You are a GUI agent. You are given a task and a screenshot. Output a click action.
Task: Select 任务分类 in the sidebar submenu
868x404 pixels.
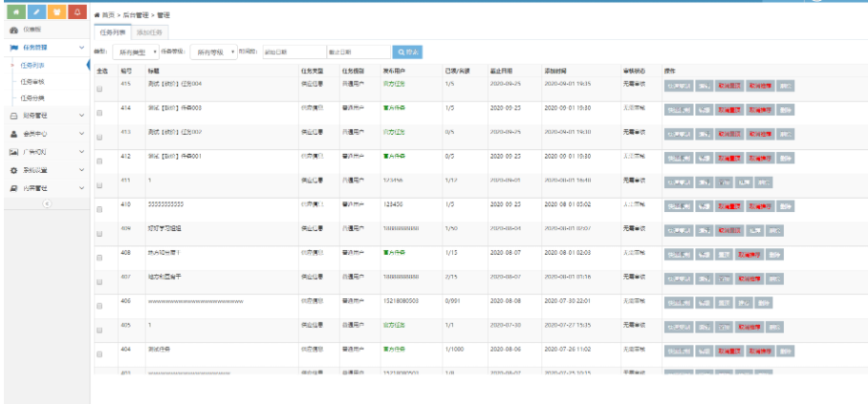pos(33,98)
